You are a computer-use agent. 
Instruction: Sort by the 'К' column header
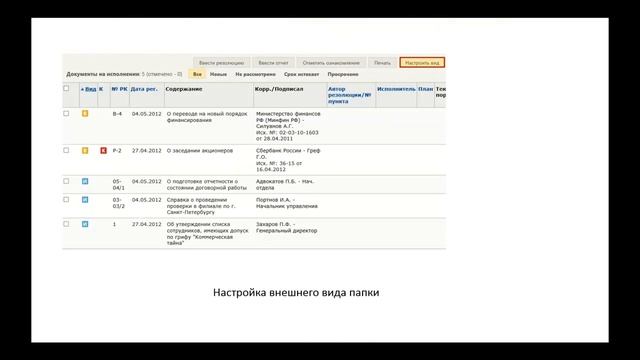(101, 89)
